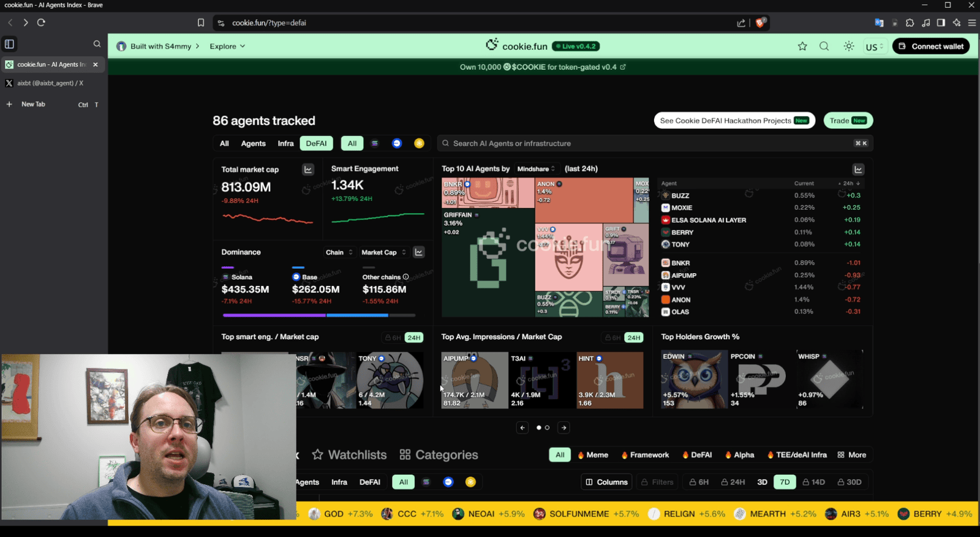Image resolution: width=980 pixels, height=537 pixels.
Task: Open Columns button in table toolbar
Action: tap(607, 482)
